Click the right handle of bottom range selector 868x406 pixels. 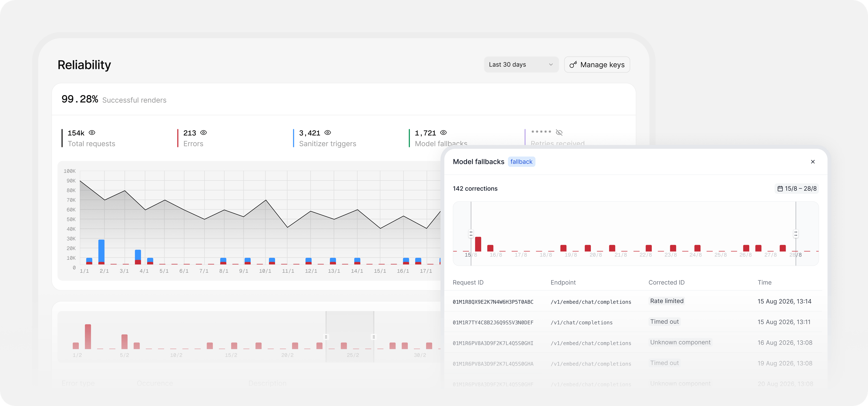pos(374,337)
